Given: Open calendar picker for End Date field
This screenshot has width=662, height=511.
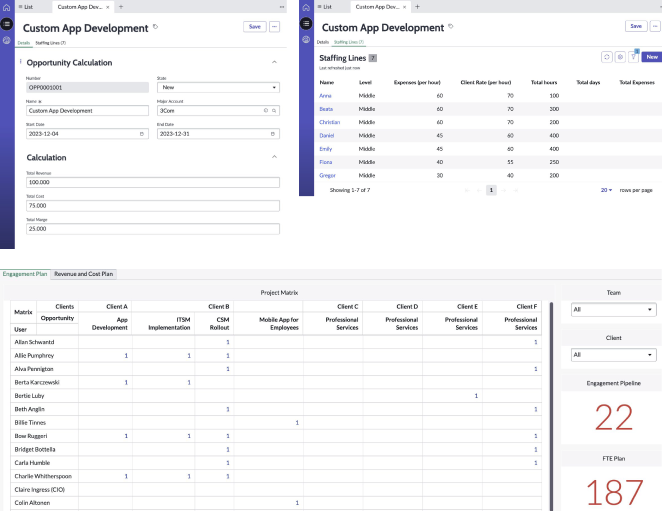Looking at the screenshot, I should click(x=274, y=133).
